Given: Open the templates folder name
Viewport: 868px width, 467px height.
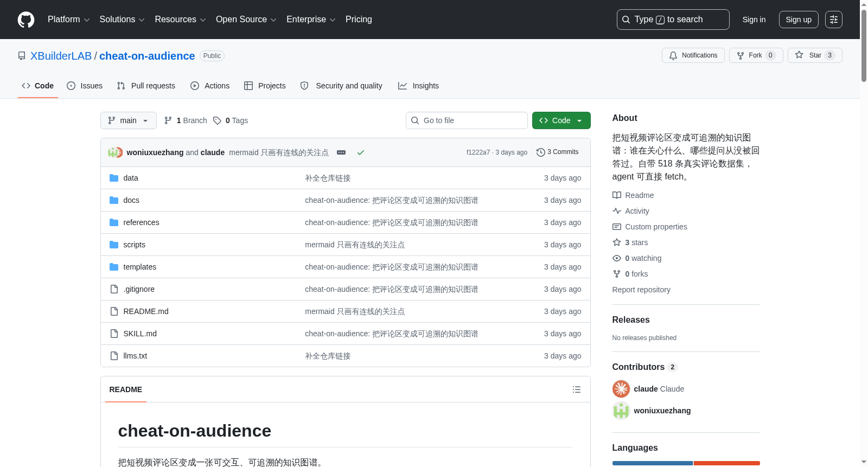Looking at the screenshot, I should click(x=139, y=267).
